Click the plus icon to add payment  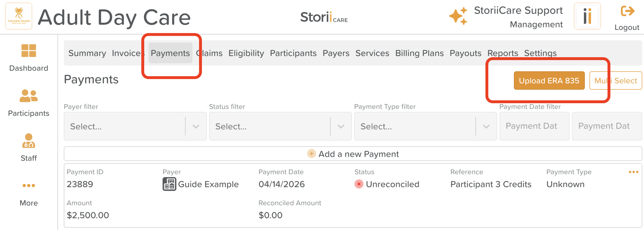(x=311, y=154)
